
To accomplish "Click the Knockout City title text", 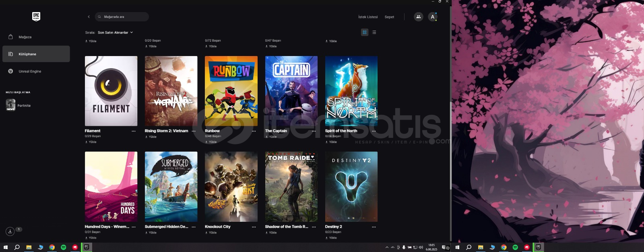I will (x=218, y=227).
